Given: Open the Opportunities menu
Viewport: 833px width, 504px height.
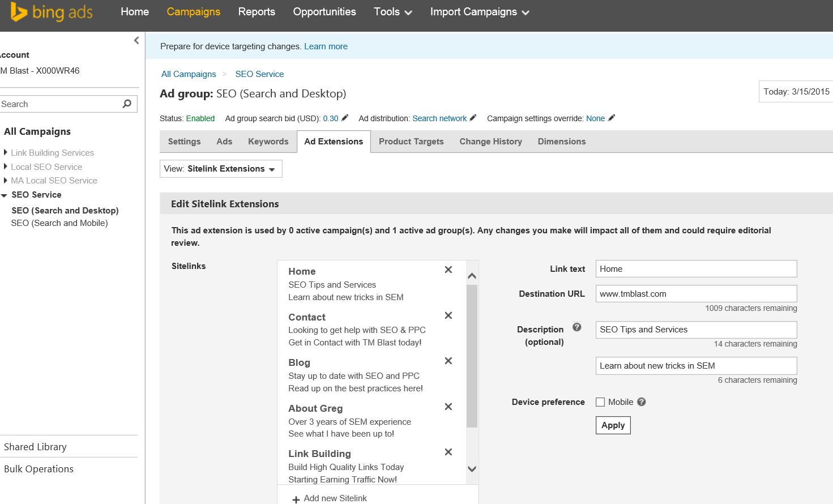Looking at the screenshot, I should point(324,12).
